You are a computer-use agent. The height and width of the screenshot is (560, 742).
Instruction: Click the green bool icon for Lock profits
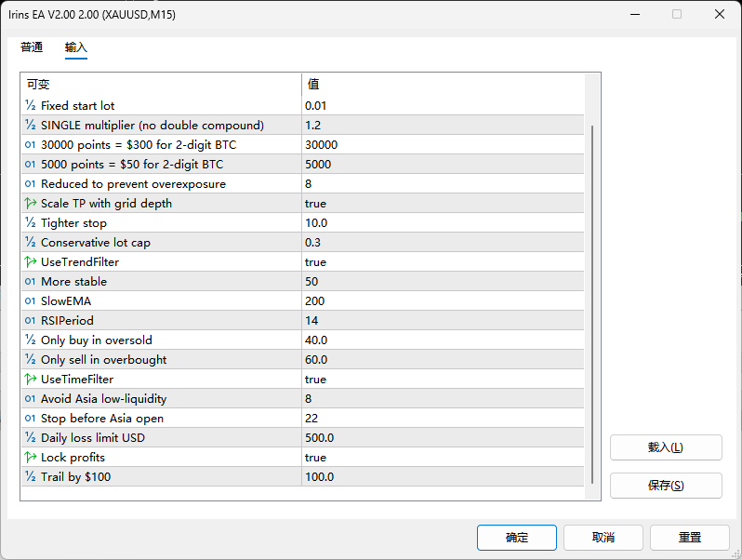(x=31, y=458)
